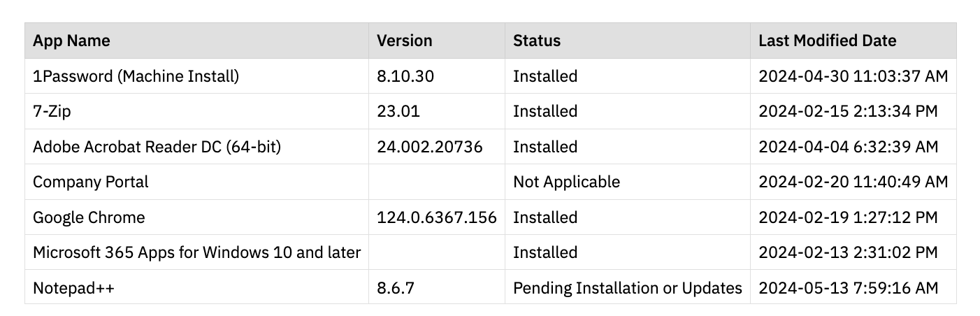Click the Not Applicable status cell
Screen dimensions: 980x316
(x=566, y=182)
